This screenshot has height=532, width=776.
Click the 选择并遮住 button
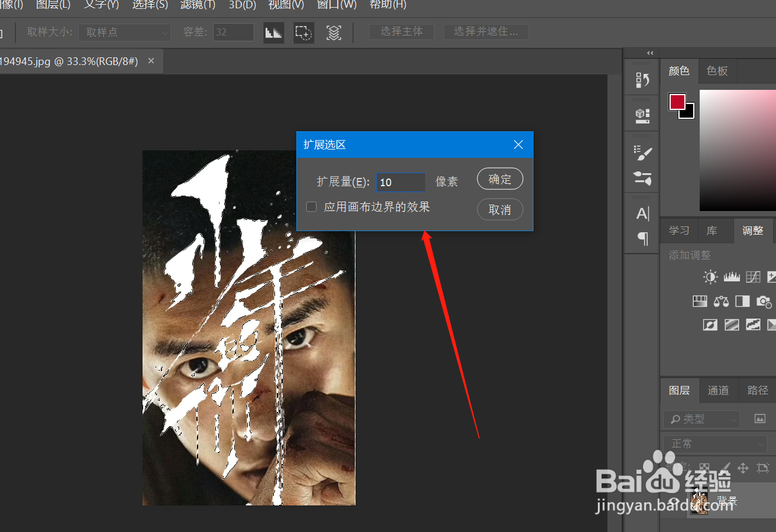click(x=486, y=32)
